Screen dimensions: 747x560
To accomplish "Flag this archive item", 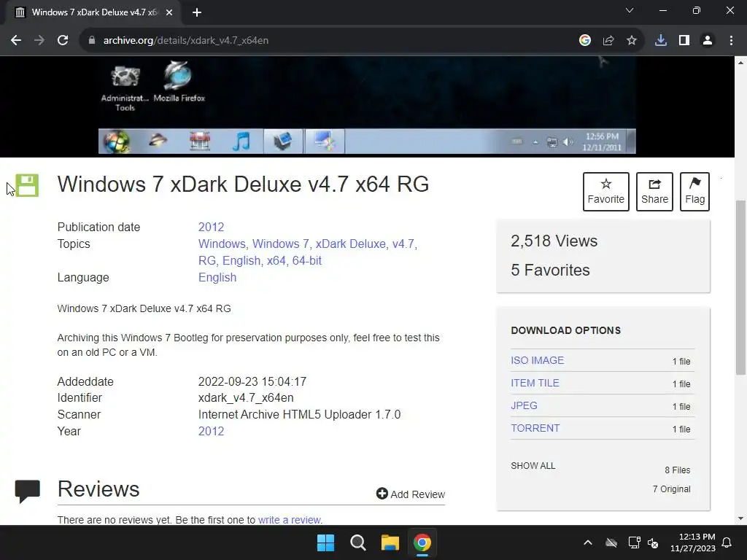I will tap(695, 192).
